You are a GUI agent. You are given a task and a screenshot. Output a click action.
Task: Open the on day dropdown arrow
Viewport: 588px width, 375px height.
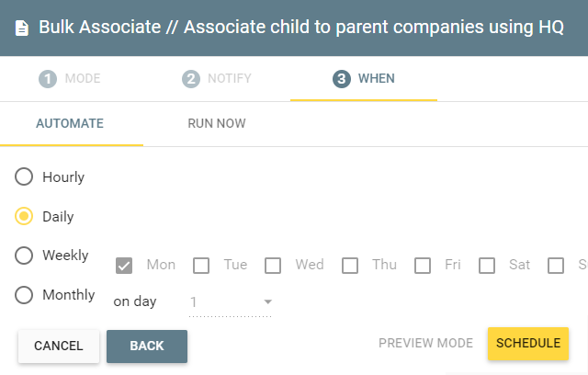[x=267, y=301]
